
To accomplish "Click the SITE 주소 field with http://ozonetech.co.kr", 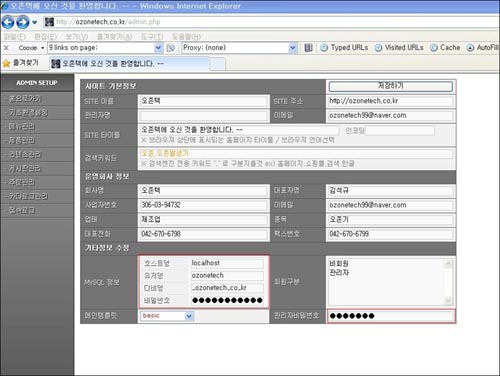I will pyautogui.click(x=390, y=101).
